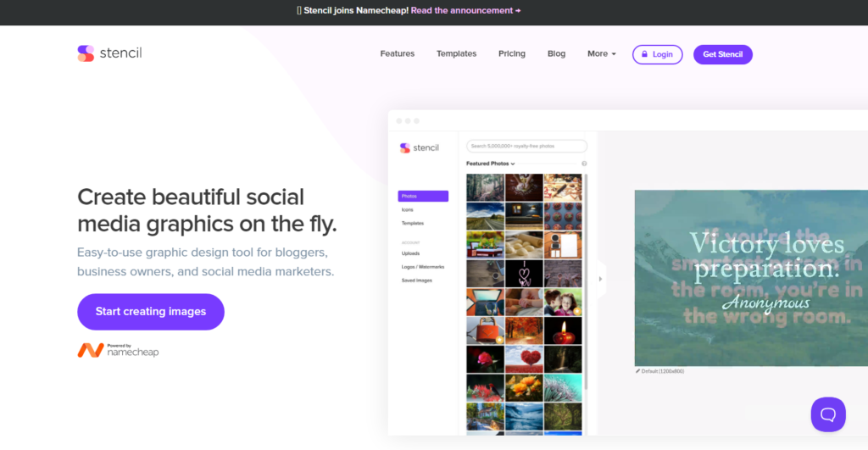The height and width of the screenshot is (450, 868).
Task: Follow the Read the announcement link
Action: [x=465, y=10]
